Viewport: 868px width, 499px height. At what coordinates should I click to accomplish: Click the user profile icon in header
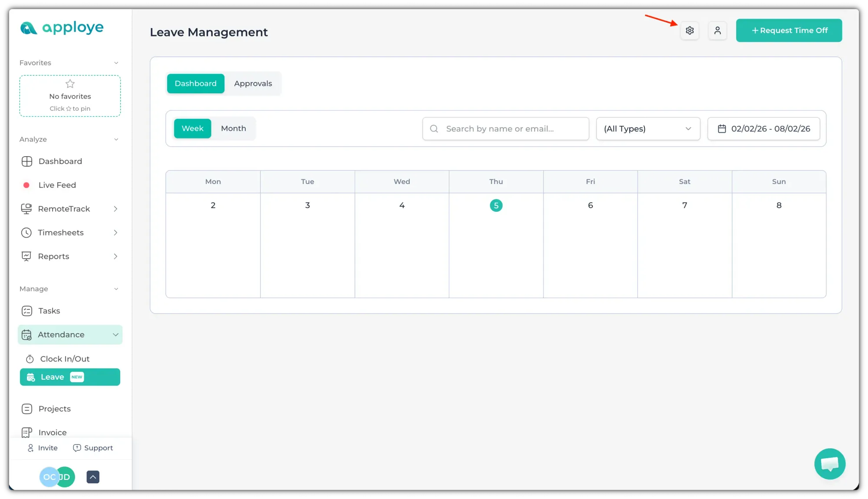(x=717, y=30)
